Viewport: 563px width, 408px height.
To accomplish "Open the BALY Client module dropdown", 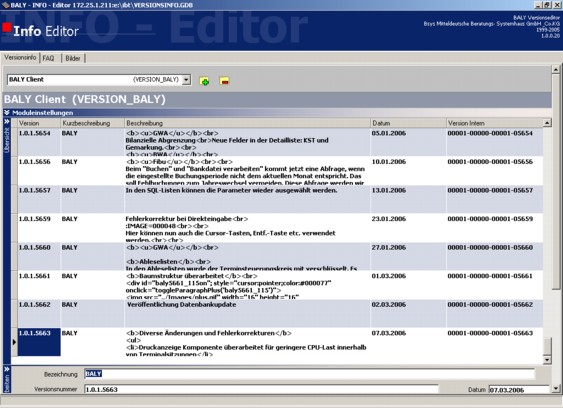I will point(186,79).
